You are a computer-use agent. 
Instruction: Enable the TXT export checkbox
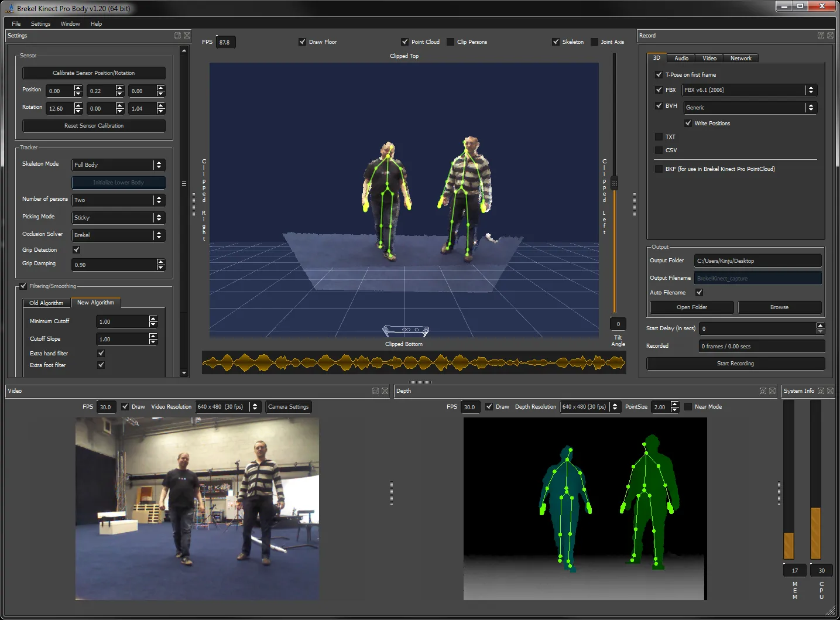click(x=659, y=136)
